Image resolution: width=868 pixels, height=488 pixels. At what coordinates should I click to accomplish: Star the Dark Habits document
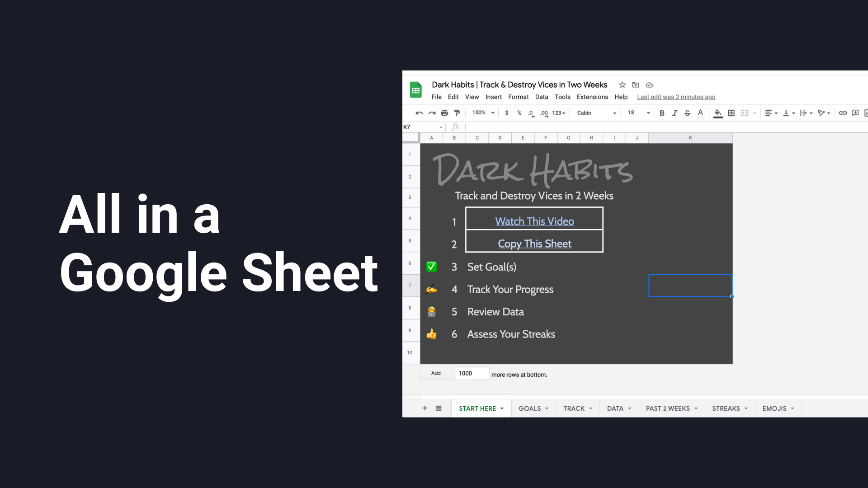point(622,85)
